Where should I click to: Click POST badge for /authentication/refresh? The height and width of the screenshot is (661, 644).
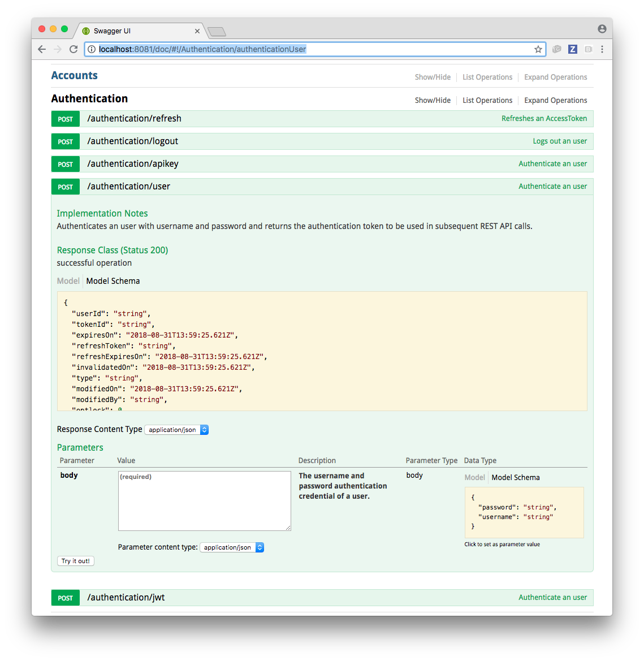(66, 119)
